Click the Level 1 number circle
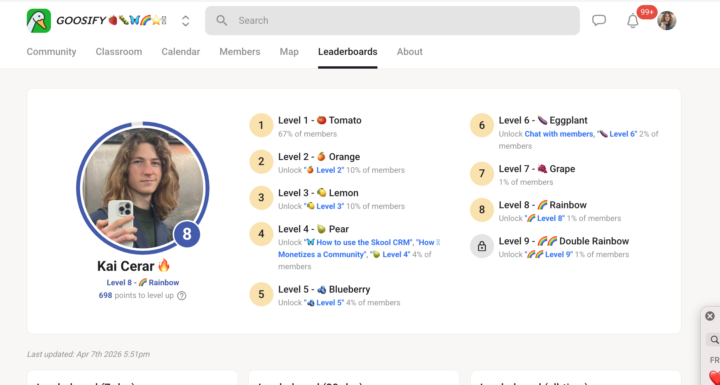 [261, 125]
